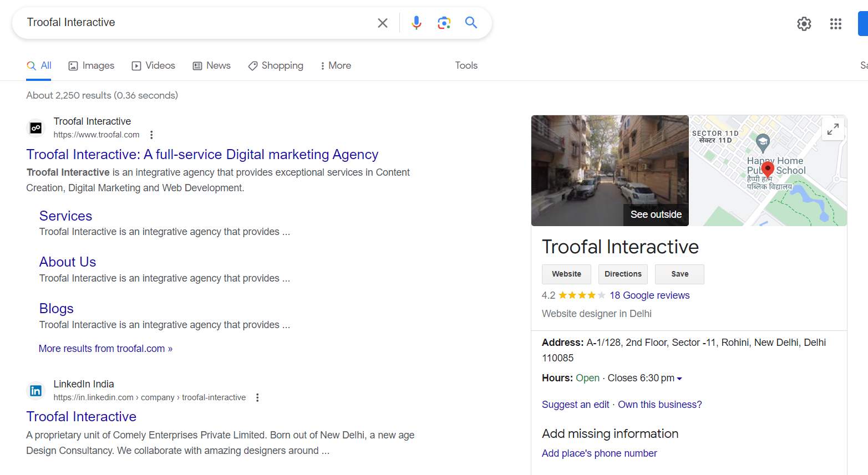The height and width of the screenshot is (475, 868).
Task: Clear the search box with the X icon
Action: [x=382, y=23]
